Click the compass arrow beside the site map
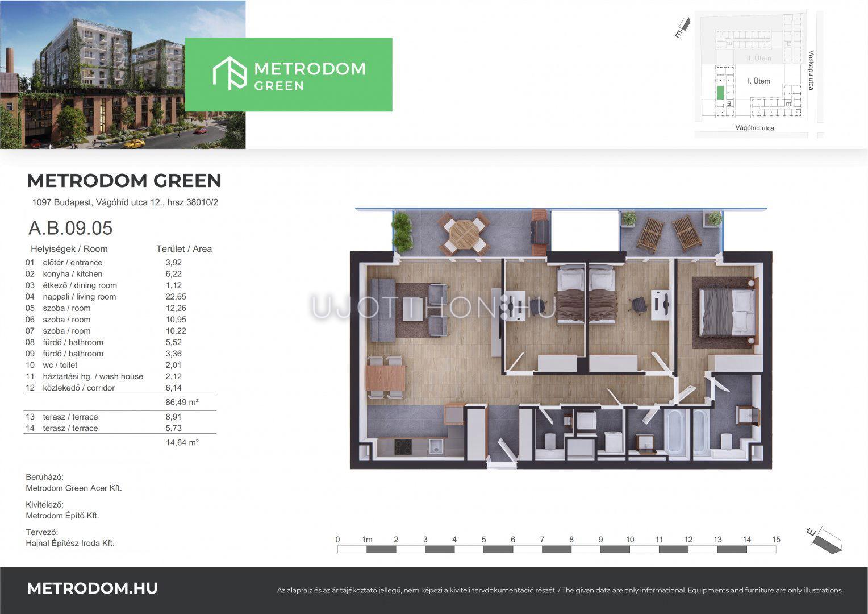This screenshot has height=614, width=868. pyautogui.click(x=683, y=28)
